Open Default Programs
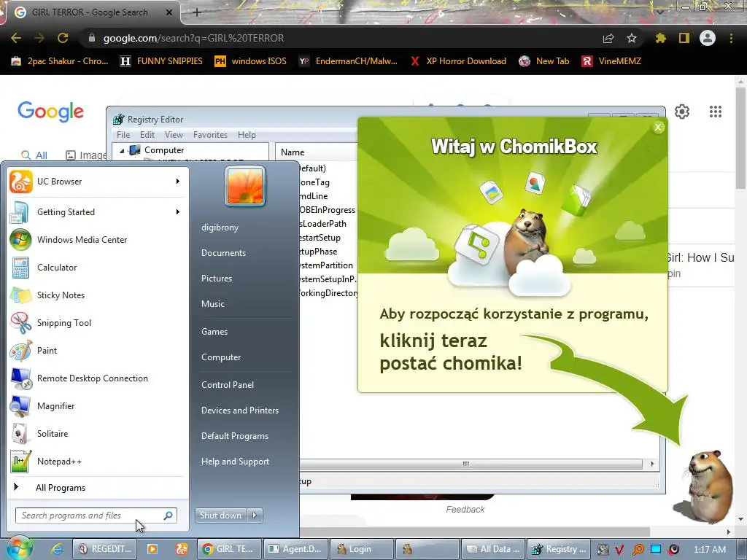The height and width of the screenshot is (560, 747). pyautogui.click(x=235, y=436)
